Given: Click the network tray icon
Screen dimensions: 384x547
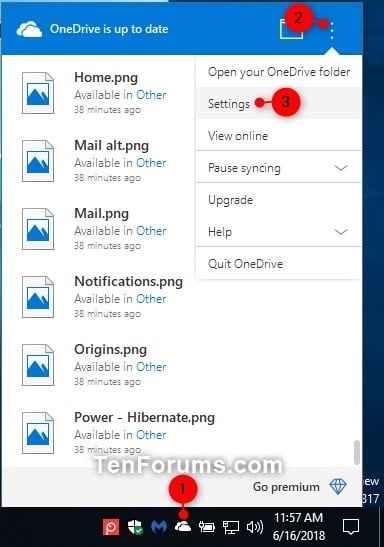Looking at the screenshot, I should tap(231, 527).
